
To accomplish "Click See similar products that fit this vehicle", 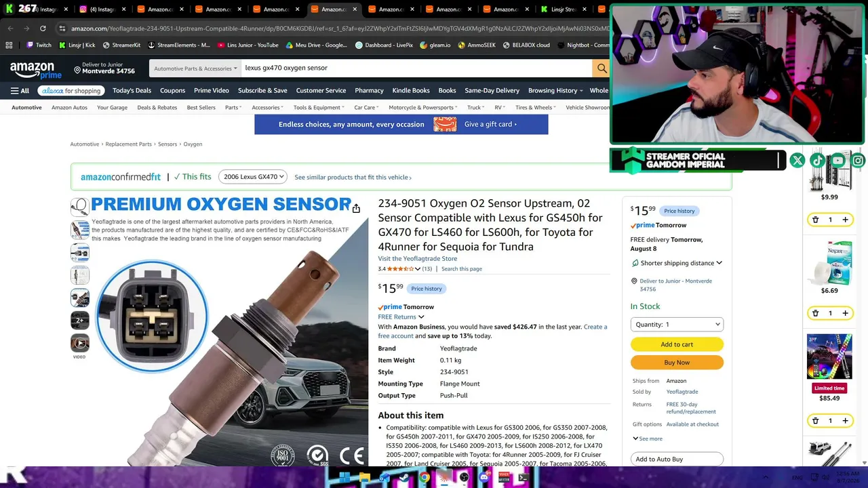I will pyautogui.click(x=353, y=178).
